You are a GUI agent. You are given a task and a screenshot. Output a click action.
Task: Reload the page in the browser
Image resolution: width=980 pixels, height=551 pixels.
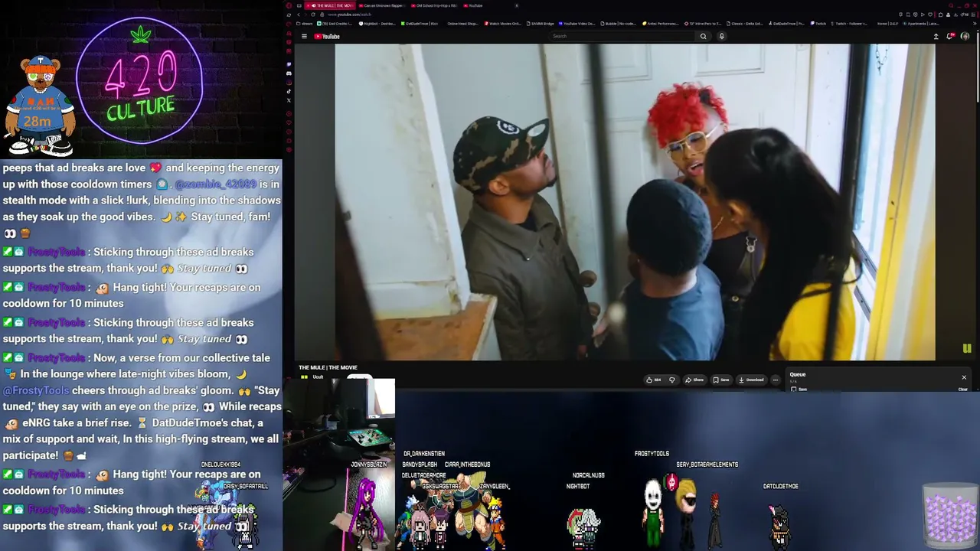pyautogui.click(x=312, y=15)
